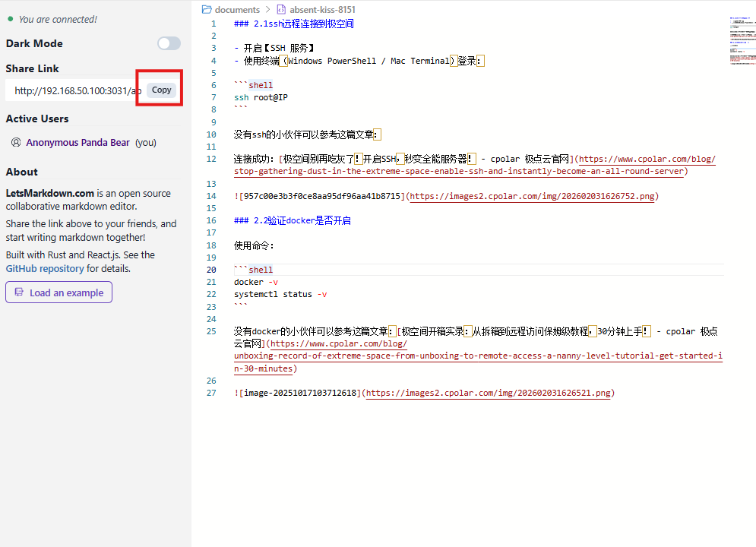Click the breadcrumb chevron after documents
The width and height of the screenshot is (756, 547).
(x=267, y=10)
